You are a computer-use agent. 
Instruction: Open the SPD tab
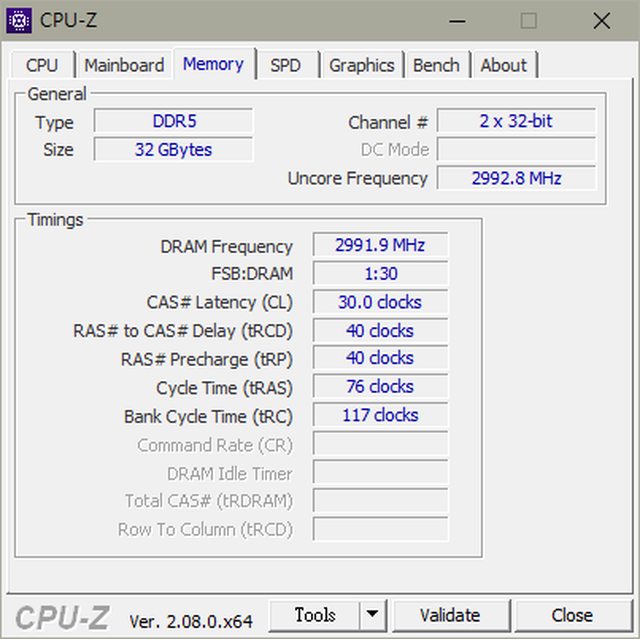click(285, 65)
